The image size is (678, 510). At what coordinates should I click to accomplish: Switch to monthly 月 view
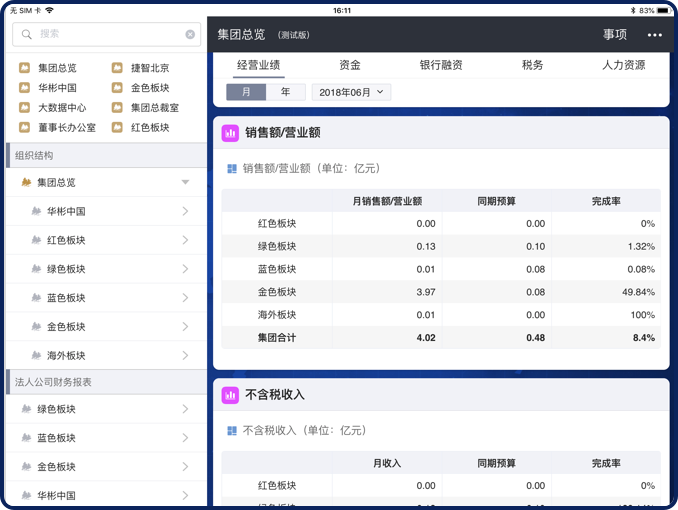click(x=246, y=92)
